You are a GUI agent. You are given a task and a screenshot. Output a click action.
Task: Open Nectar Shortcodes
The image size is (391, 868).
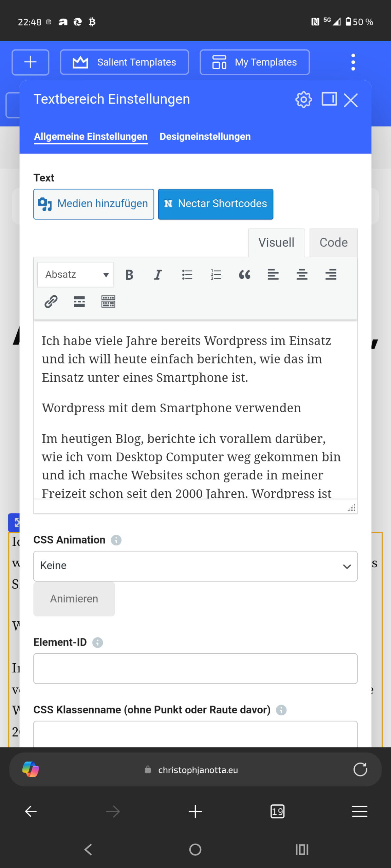(216, 204)
